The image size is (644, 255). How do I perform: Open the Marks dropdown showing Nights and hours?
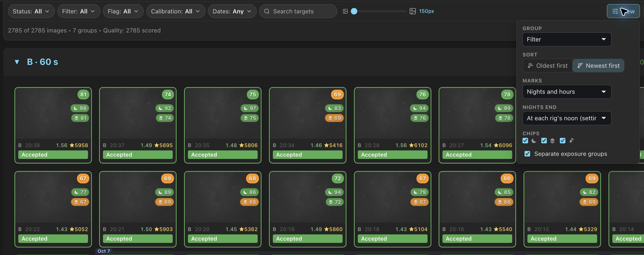pos(567,92)
